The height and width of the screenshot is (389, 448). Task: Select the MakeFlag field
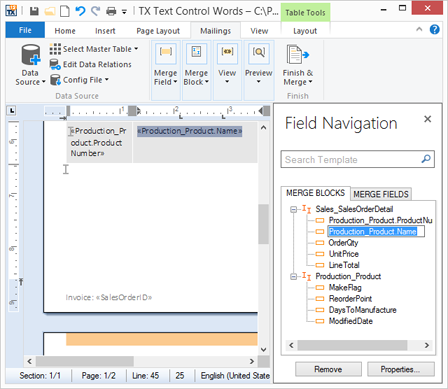pos(345,287)
